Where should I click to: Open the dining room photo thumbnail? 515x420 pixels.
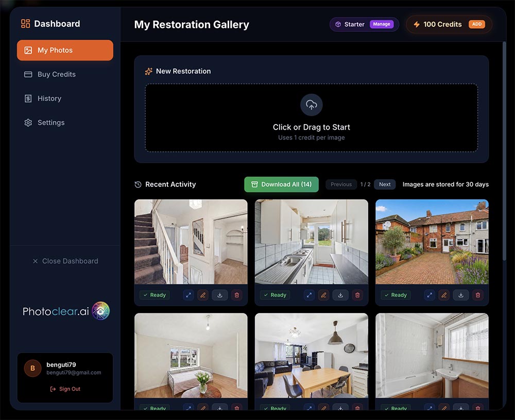(x=311, y=355)
